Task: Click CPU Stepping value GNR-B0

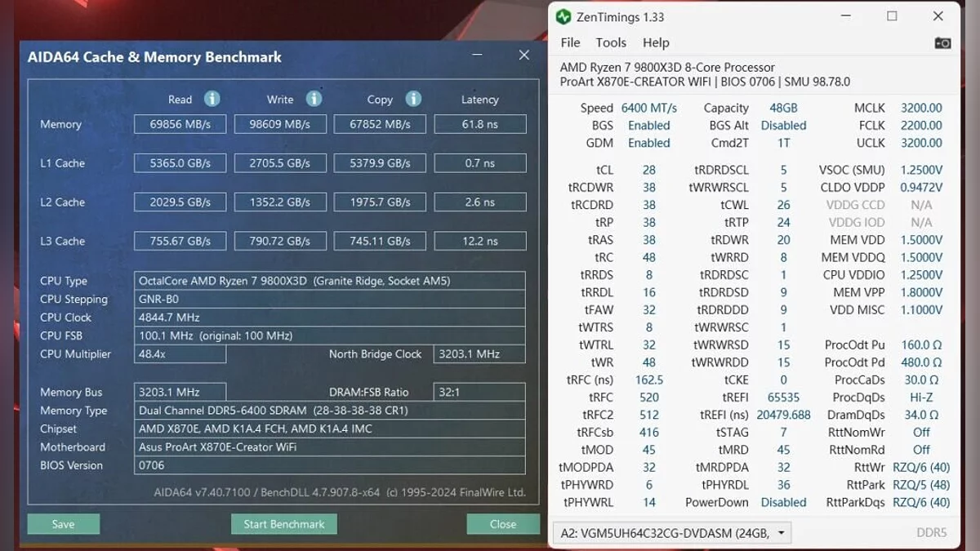Action: click(330, 299)
